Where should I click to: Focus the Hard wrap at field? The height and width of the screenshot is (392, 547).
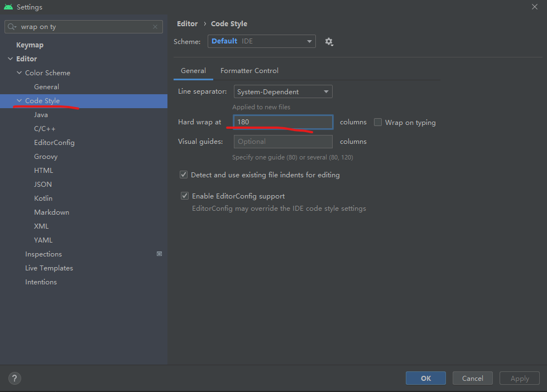283,122
